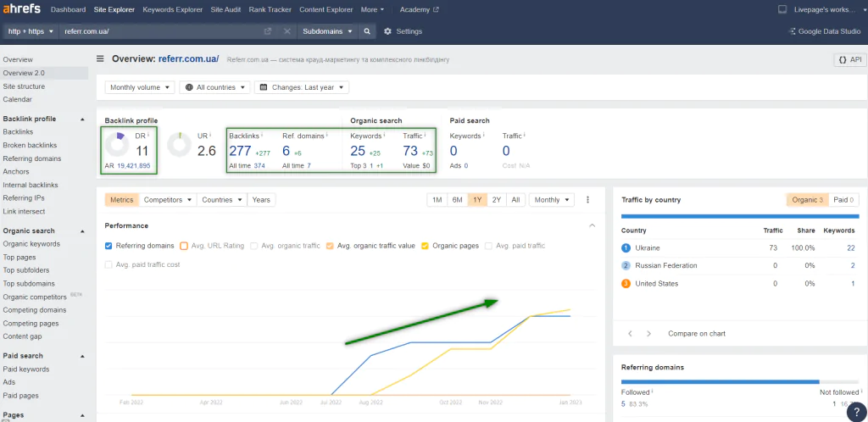This screenshot has height=422, width=868.
Task: Click the organic Keywords info icon
Action: tap(384, 135)
